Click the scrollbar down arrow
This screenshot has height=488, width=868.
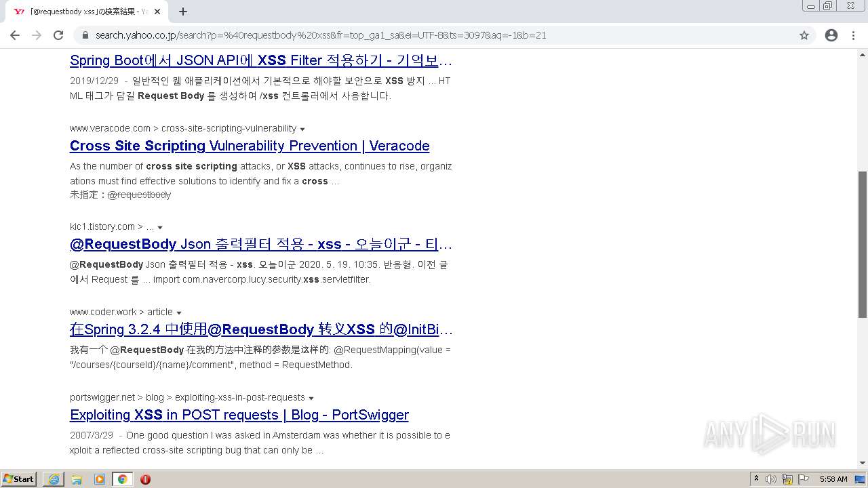coord(863,464)
